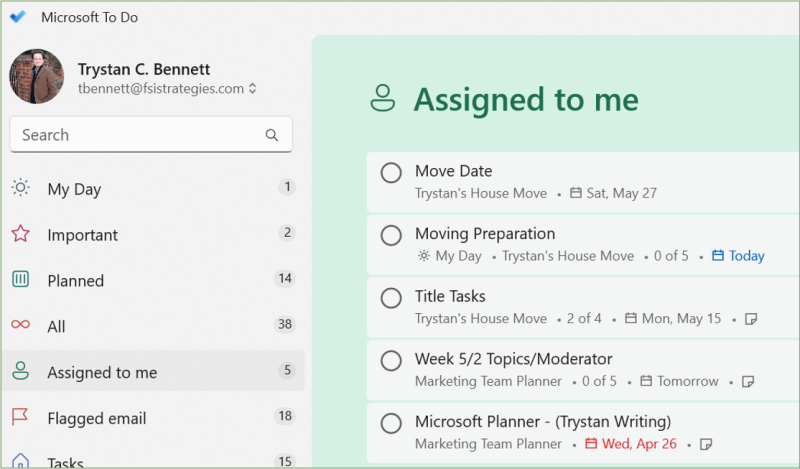The height and width of the screenshot is (469, 800).
Task: Open the Week 5/2 Topics/Moderator task title
Action: click(513, 359)
